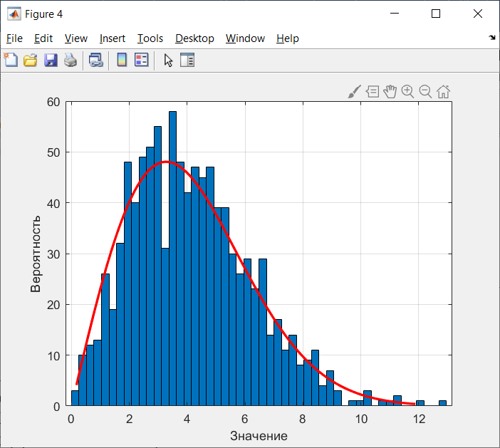Print the figure using the printer icon
The image size is (500, 448).
[71, 60]
